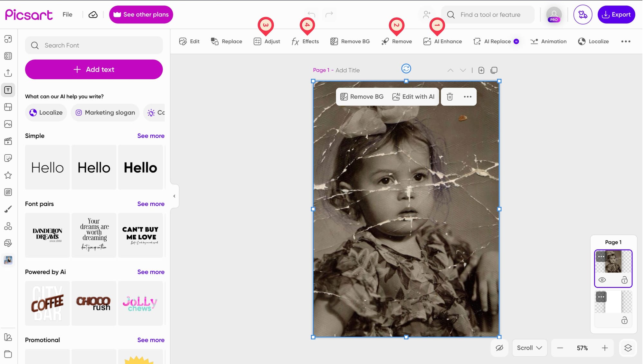644x364 pixels.
Task: Open the shapes elements sidebar icon
Action: point(8,226)
